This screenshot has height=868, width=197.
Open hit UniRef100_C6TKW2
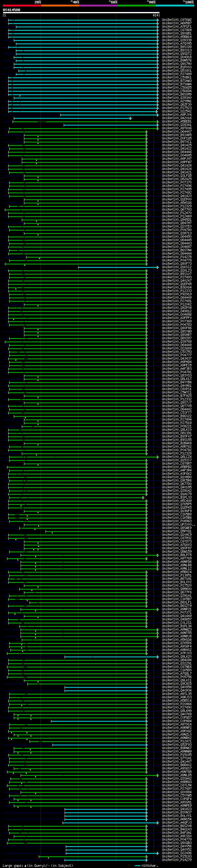point(177,20)
